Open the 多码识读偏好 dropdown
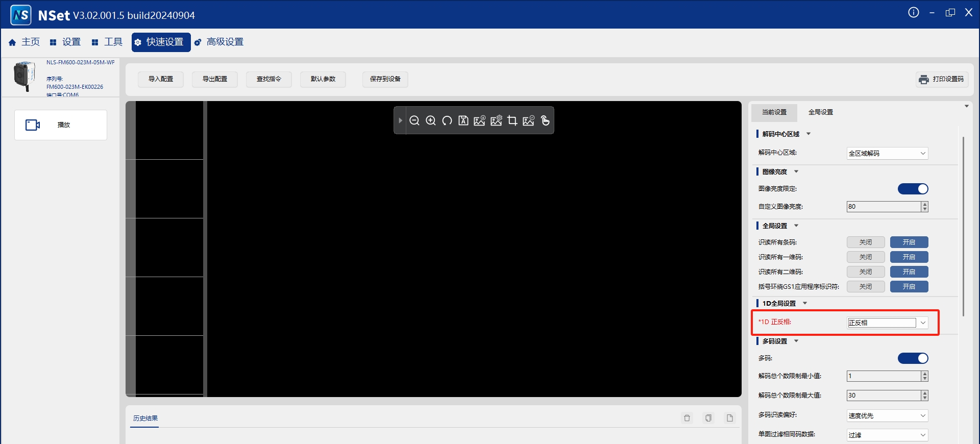 pyautogui.click(x=887, y=415)
